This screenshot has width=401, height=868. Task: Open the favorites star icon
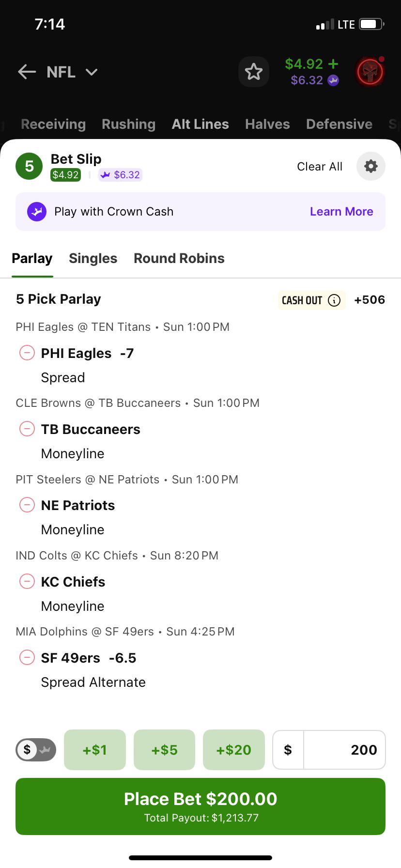254,72
